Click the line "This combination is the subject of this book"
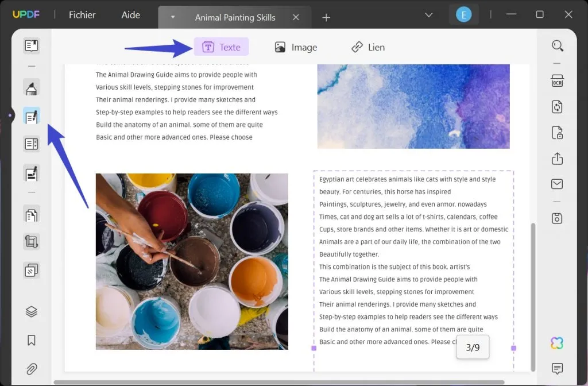Image resolution: width=588 pixels, height=386 pixels. pyautogui.click(x=394, y=267)
